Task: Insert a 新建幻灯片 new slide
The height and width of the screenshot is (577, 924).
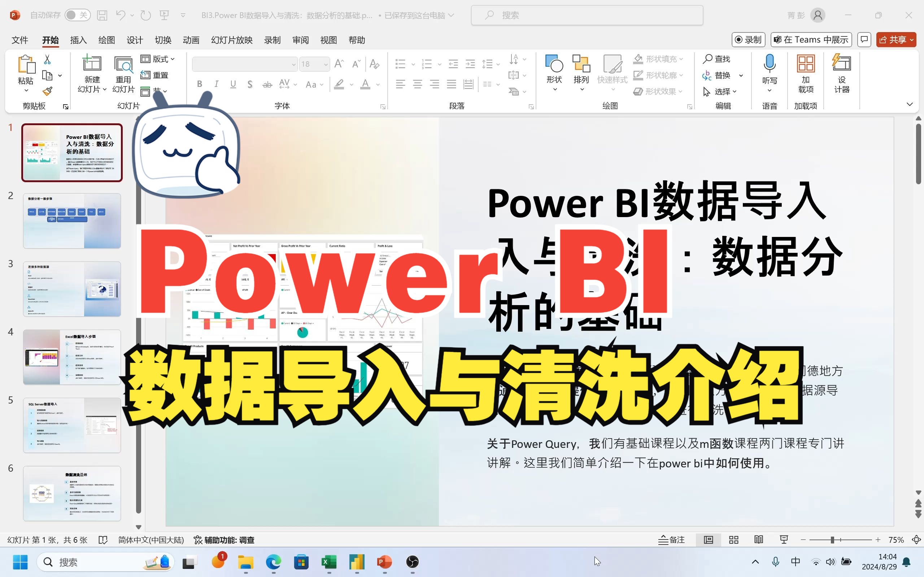Action: [91, 72]
